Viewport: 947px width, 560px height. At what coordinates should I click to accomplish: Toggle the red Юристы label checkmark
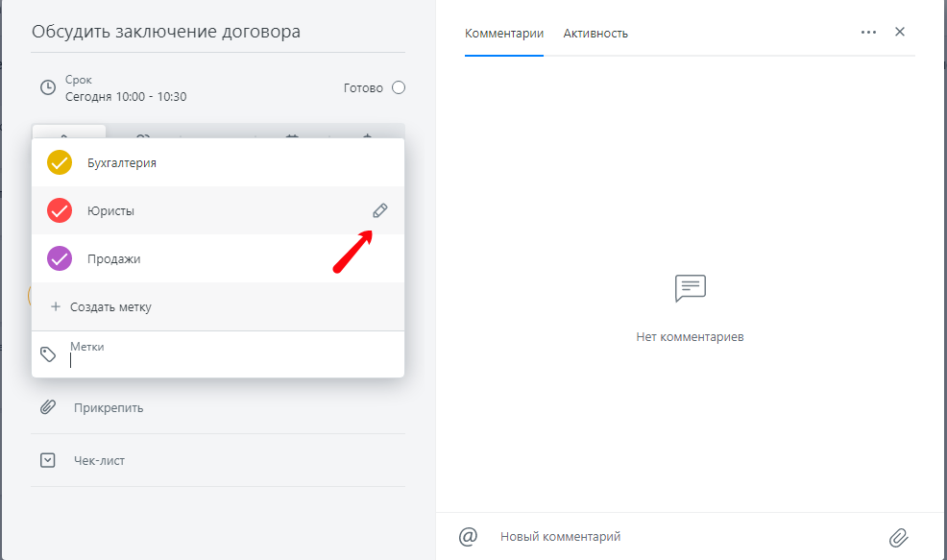[x=60, y=210]
